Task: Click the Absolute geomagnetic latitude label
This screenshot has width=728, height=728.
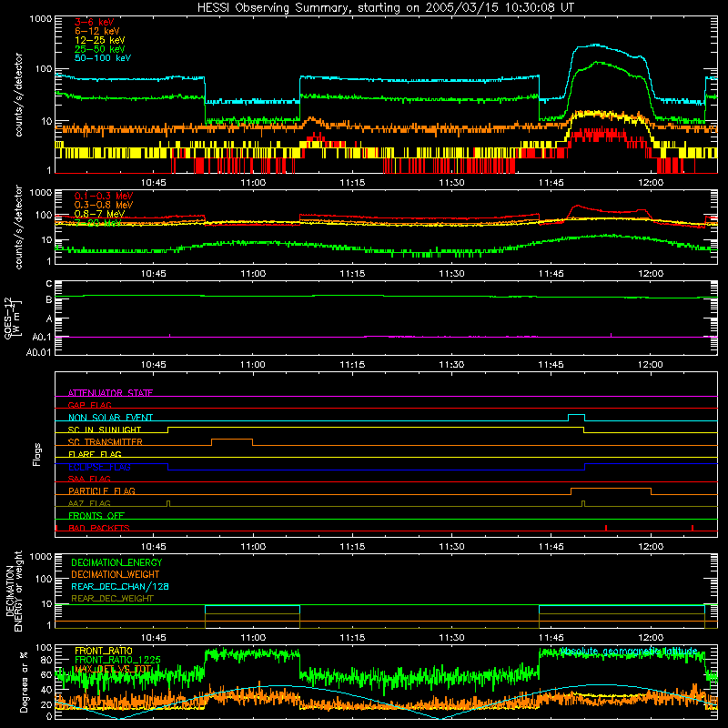Action: tap(628, 652)
